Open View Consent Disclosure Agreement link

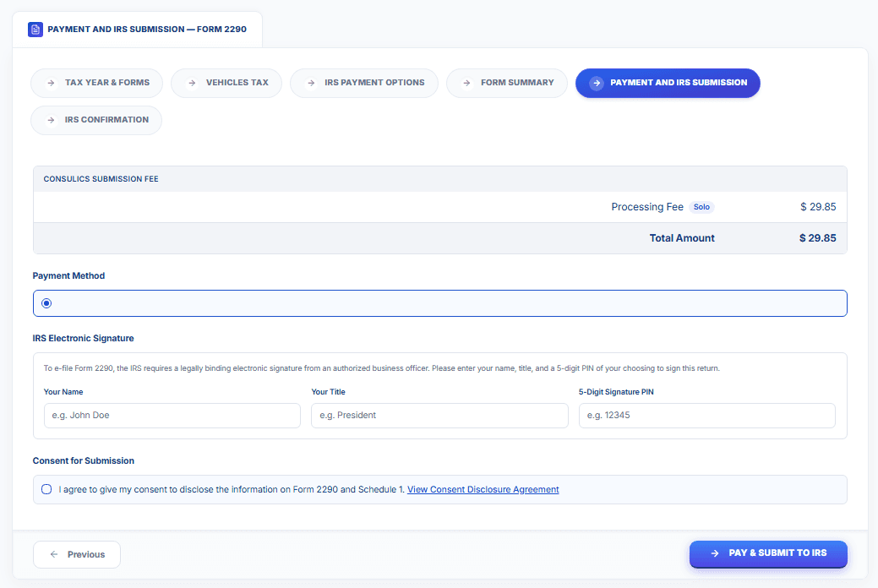(483, 489)
